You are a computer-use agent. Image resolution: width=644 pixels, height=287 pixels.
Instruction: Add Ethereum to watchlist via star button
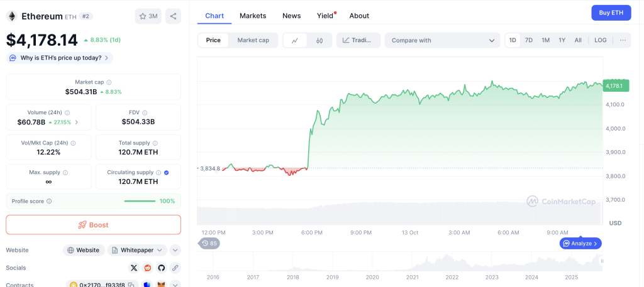(148, 16)
